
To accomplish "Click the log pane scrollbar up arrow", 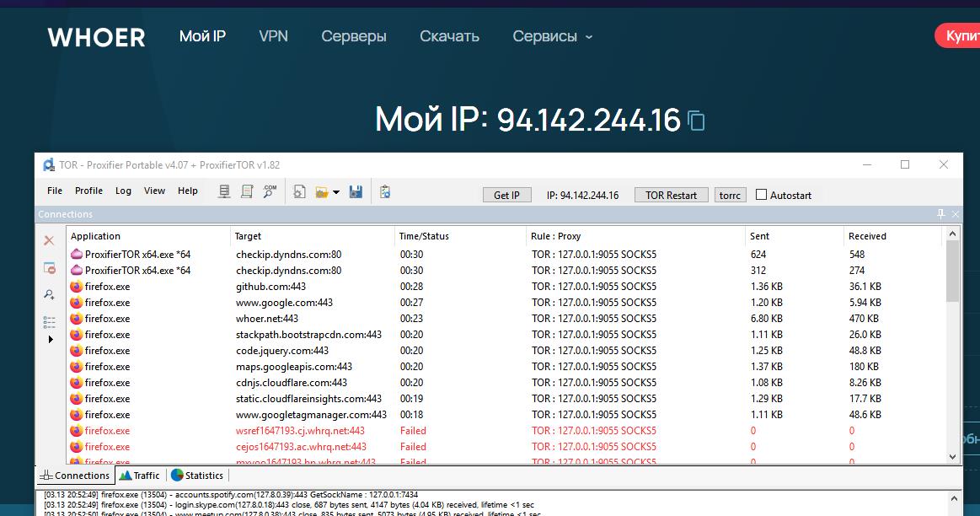I will (x=954, y=498).
